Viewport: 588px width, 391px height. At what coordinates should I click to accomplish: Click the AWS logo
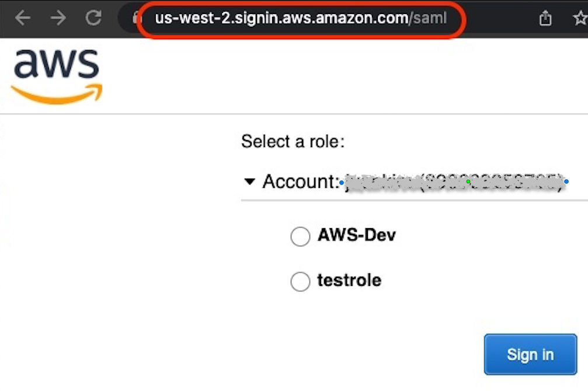click(x=57, y=73)
